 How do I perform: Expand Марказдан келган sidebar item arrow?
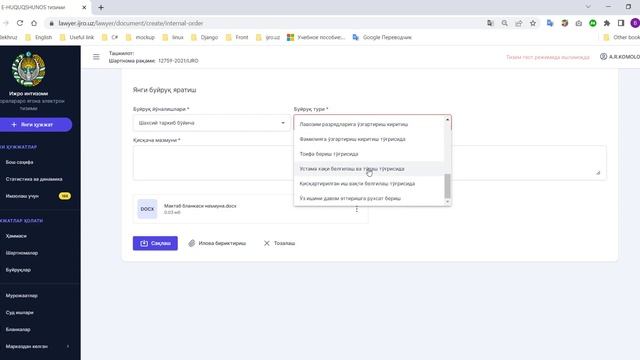[68, 347]
